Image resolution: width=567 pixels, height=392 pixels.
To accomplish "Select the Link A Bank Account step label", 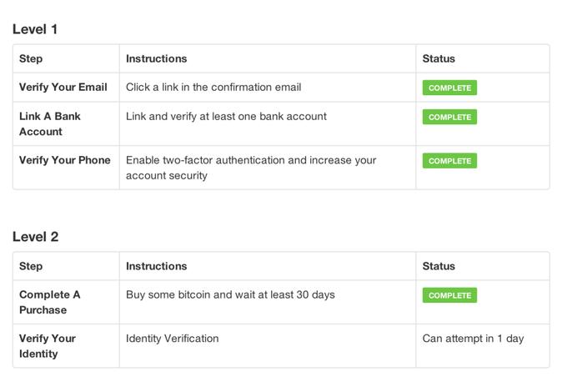I will (x=49, y=124).
